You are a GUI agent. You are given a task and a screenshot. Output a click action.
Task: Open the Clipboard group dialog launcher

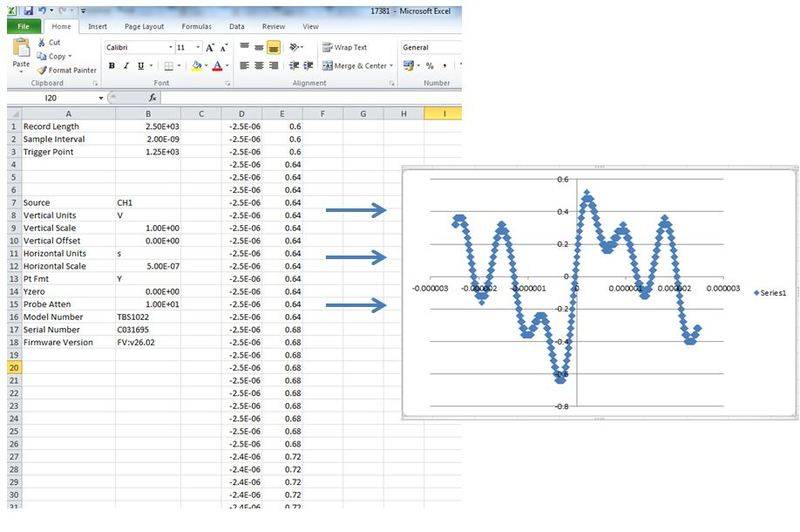95,83
